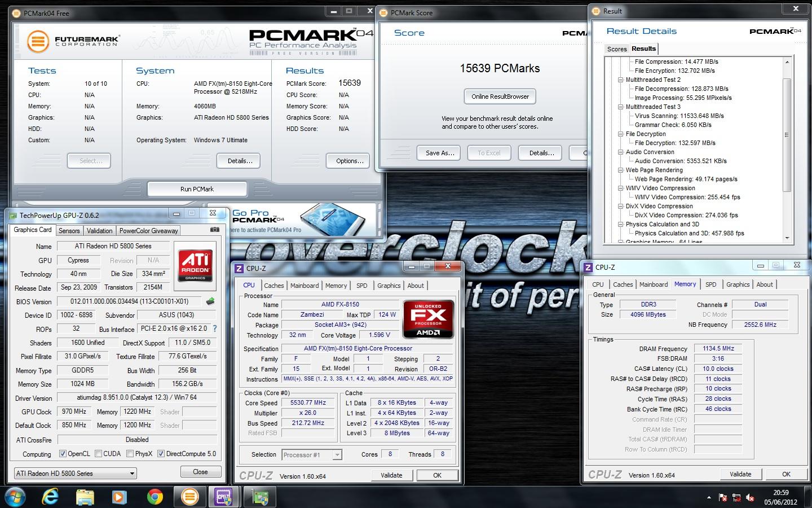Click Validate in the front CPU-Z window
The height and width of the screenshot is (508, 812).
click(391, 475)
